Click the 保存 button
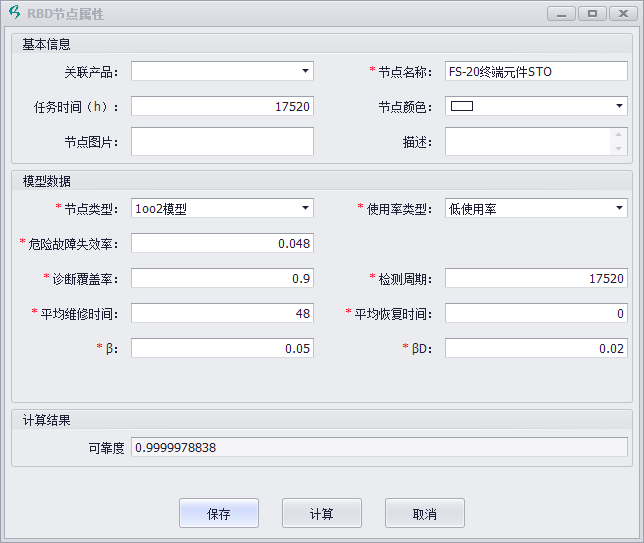 pyautogui.click(x=219, y=513)
